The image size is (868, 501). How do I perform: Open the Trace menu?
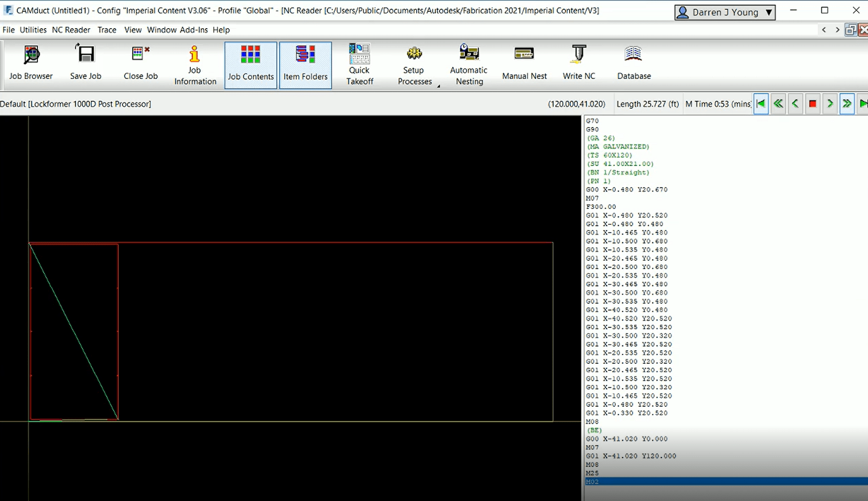[107, 30]
